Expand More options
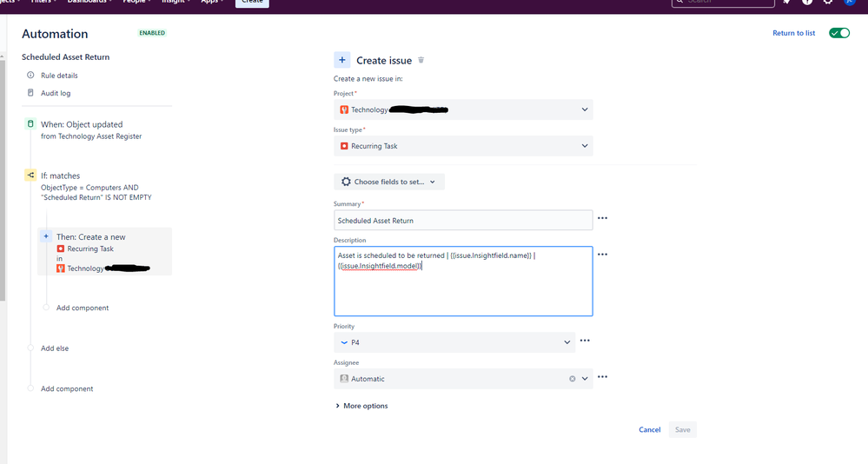868x464 pixels. click(x=361, y=406)
